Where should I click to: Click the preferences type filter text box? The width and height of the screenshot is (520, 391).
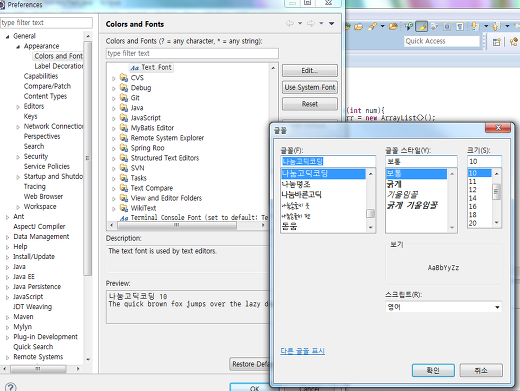tap(46, 23)
